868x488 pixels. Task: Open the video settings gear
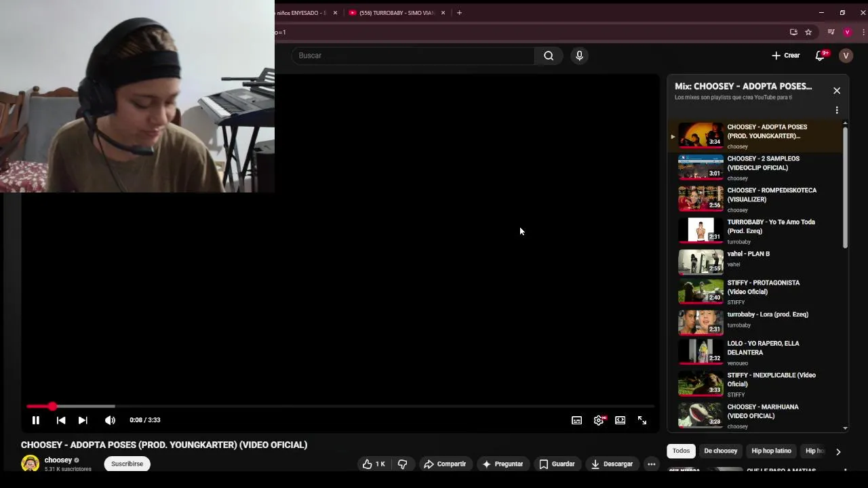(599, 420)
